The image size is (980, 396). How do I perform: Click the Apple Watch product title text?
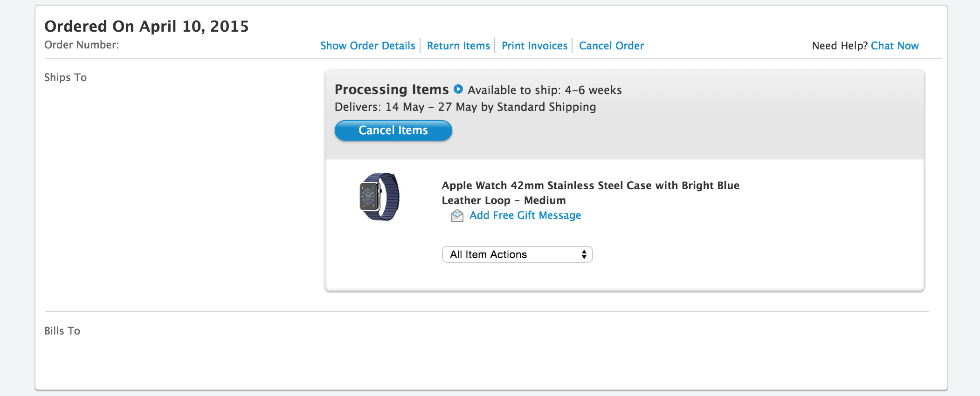point(590,192)
